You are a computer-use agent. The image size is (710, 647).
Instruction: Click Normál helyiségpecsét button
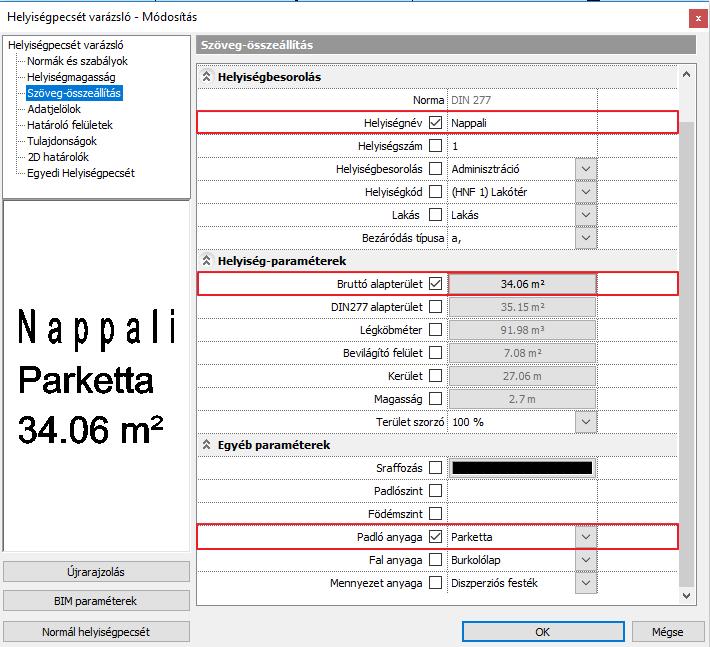96,631
